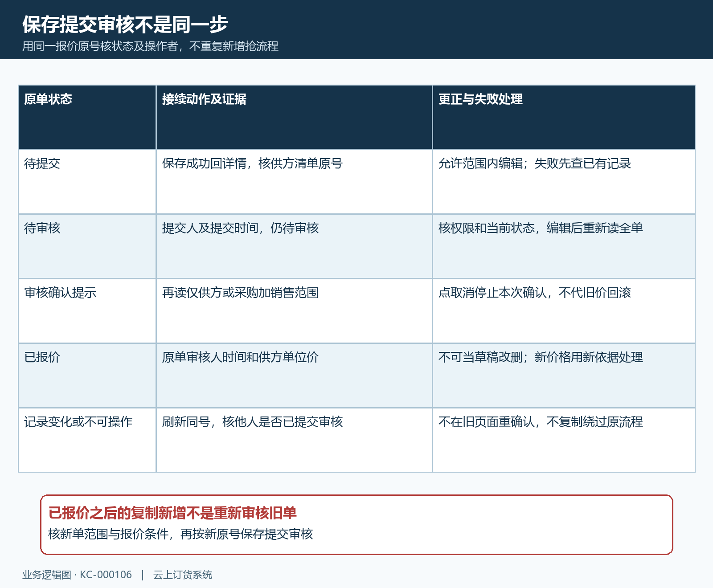Screen dimensions: 713x588
Task: Click cell 允许范围内编辑；失败先查已有记录
Action: (x=564, y=182)
